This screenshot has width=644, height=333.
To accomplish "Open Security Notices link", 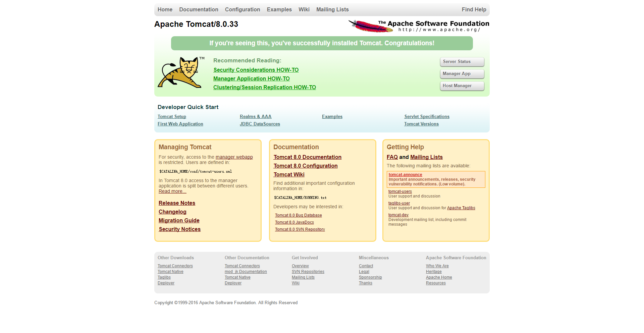I will click(180, 229).
